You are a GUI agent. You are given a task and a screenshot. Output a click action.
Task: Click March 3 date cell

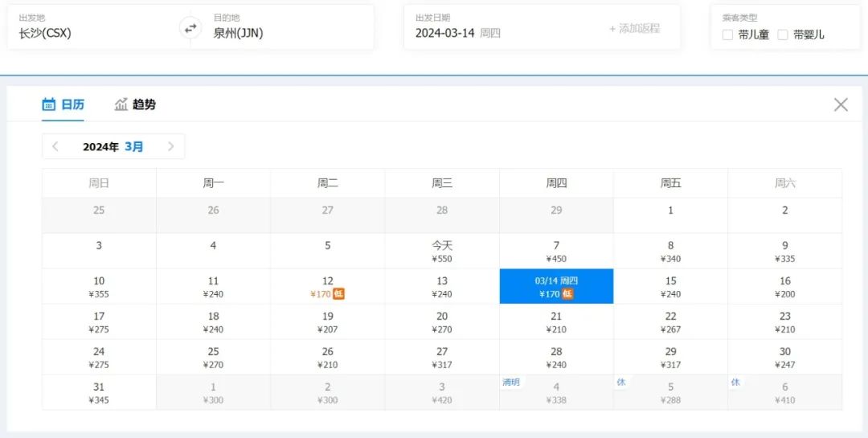coord(99,251)
